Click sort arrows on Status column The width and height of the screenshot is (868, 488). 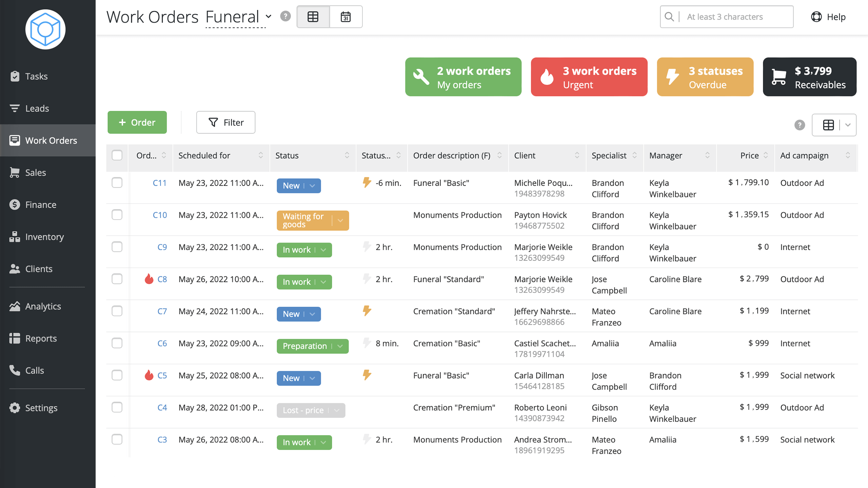pos(347,155)
